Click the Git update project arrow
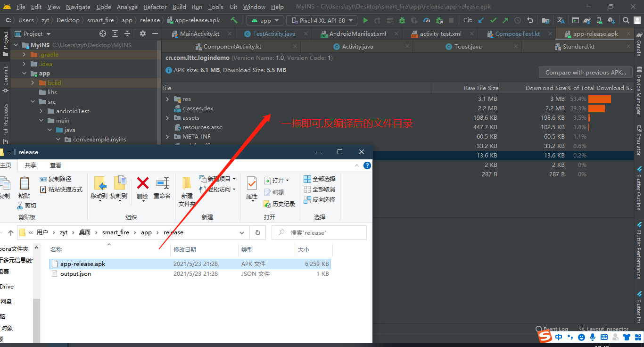 (481, 20)
